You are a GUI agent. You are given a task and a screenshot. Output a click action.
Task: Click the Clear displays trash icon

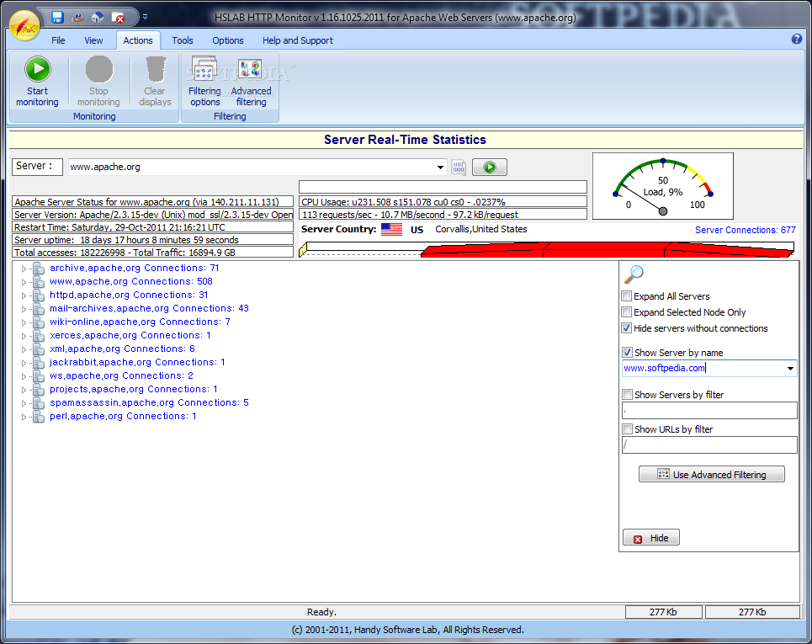156,69
